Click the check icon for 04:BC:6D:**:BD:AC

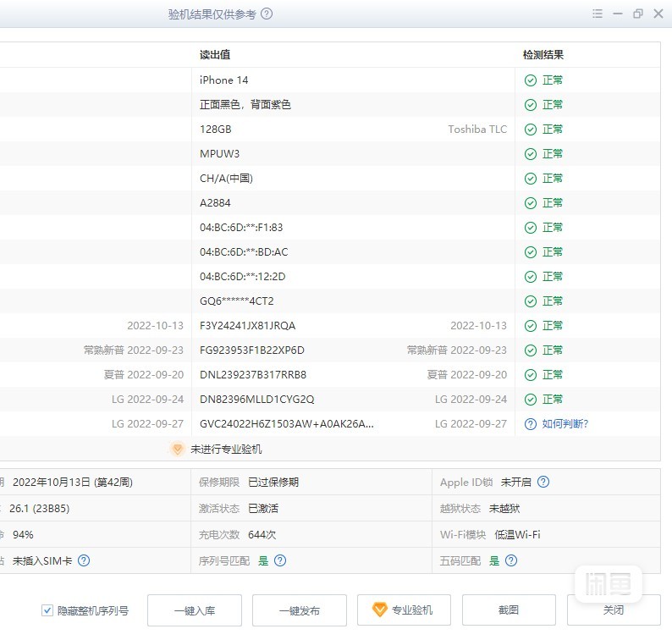[531, 252]
